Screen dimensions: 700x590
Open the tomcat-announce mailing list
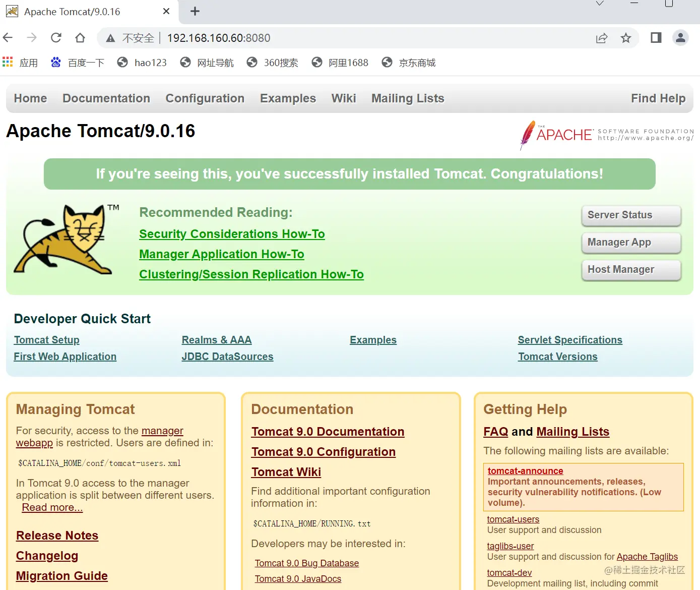coord(525,471)
